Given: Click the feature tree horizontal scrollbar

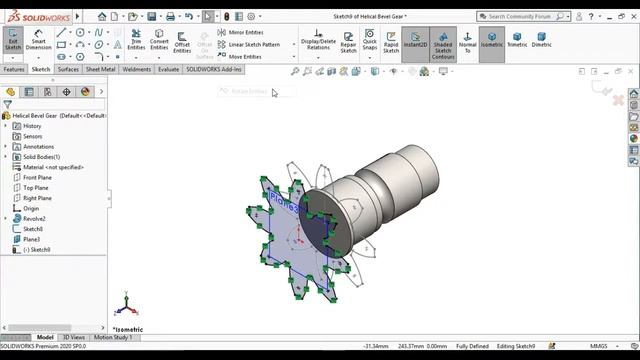Looking at the screenshot, I should point(39,328).
